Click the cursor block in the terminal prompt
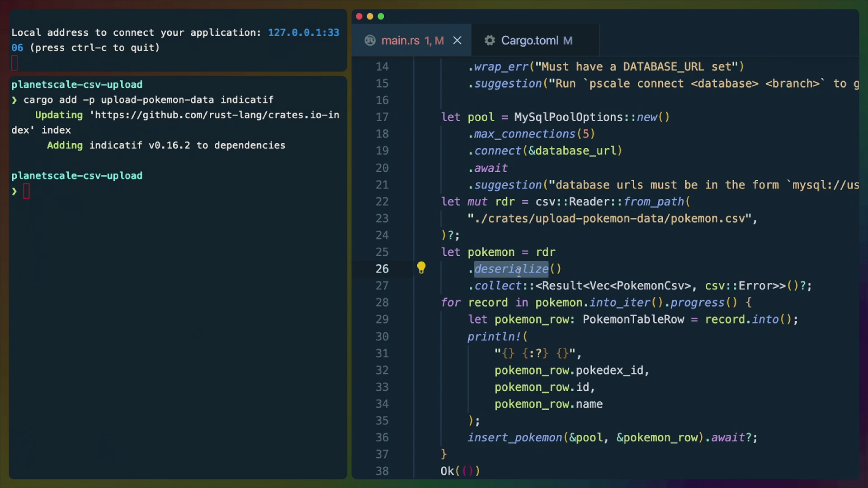868x488 pixels. tap(27, 190)
